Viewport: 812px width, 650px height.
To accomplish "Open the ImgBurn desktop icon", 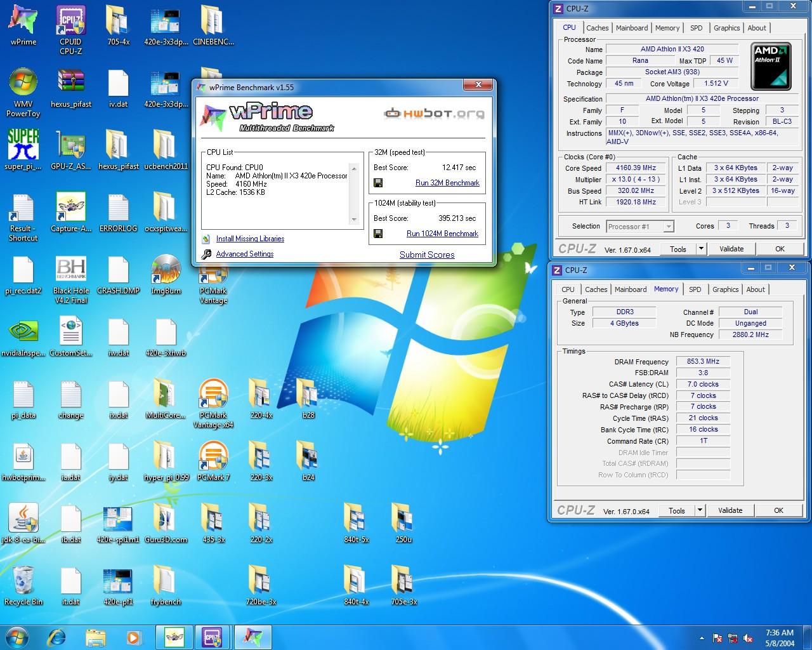I will (166, 274).
